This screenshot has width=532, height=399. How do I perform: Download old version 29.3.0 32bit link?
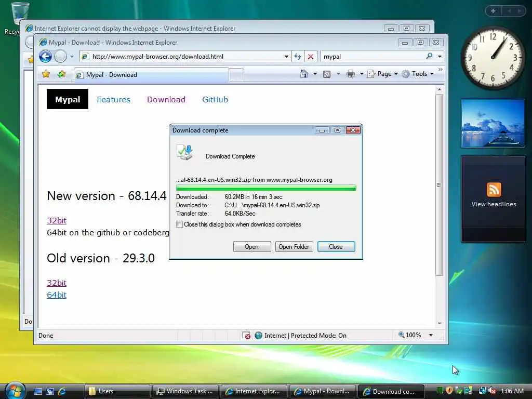pyautogui.click(x=57, y=283)
